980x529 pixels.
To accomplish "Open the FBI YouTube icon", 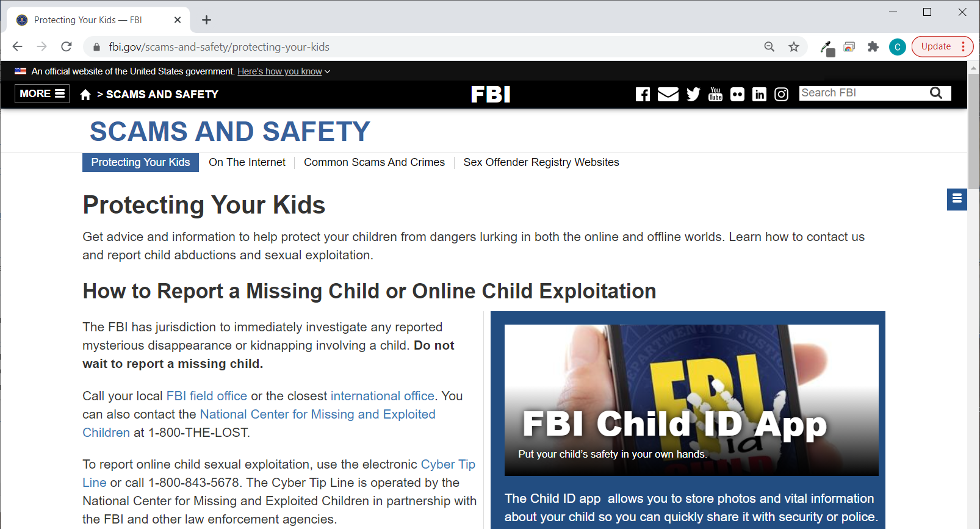I will click(715, 94).
